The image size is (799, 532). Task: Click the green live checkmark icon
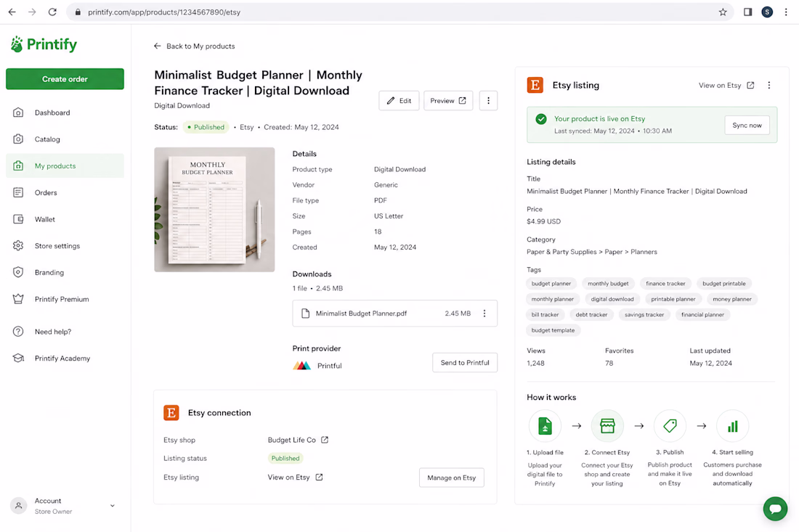[541, 119]
